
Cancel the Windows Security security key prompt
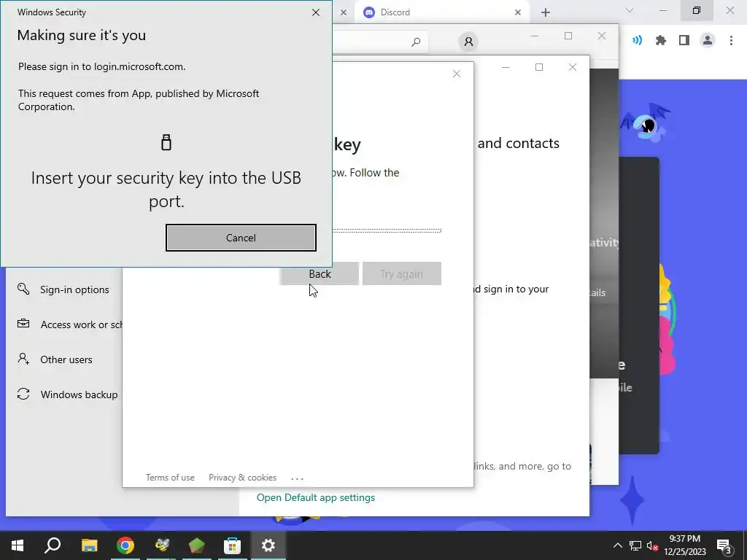pos(241,238)
